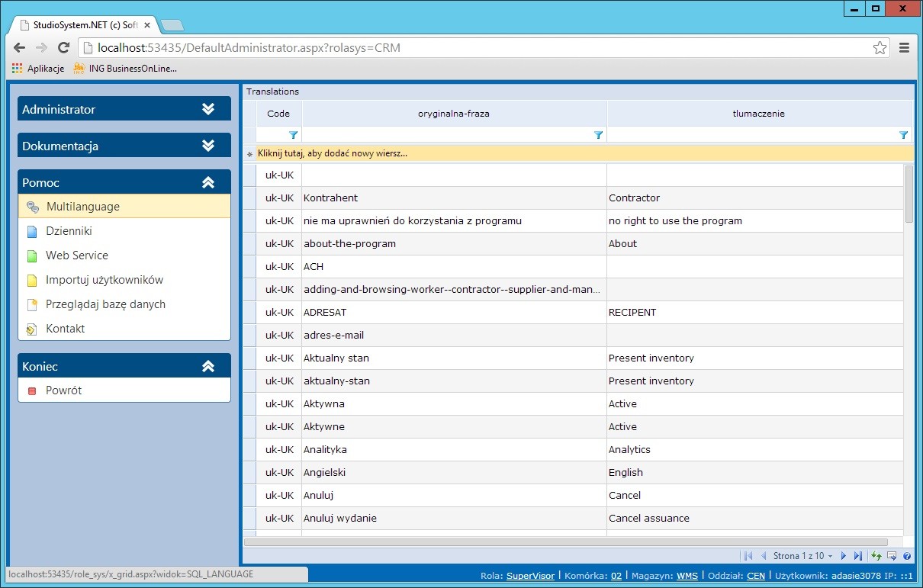
Task: Click the Web Service icon
Action: 32,255
